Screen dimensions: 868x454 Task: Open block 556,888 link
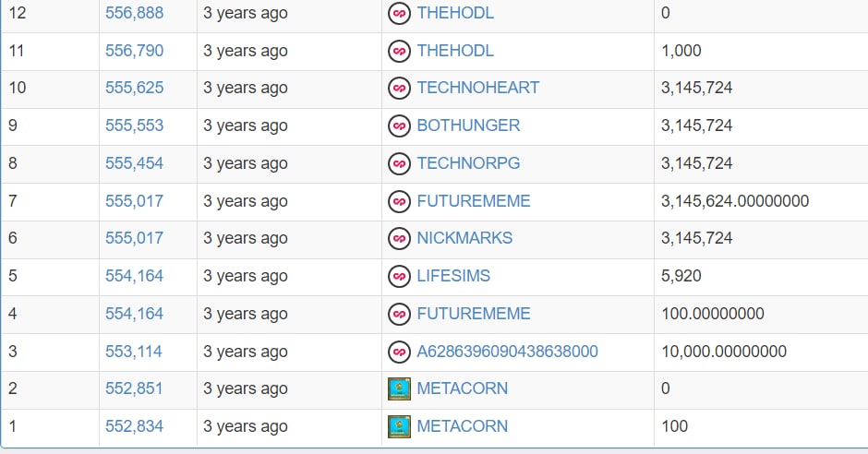coord(135,13)
